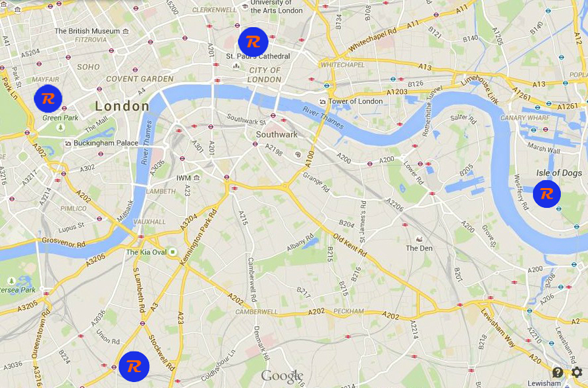Click the IWM museum icon

[196, 178]
